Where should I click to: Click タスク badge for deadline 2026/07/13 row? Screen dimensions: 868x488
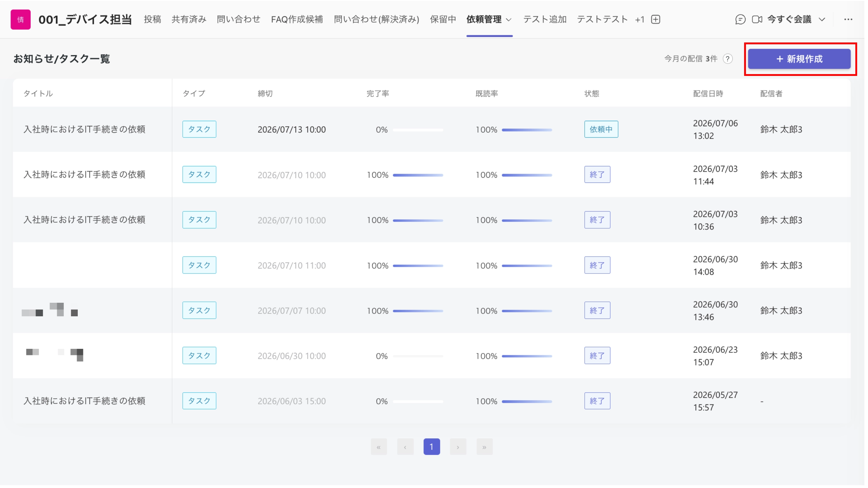pos(199,129)
